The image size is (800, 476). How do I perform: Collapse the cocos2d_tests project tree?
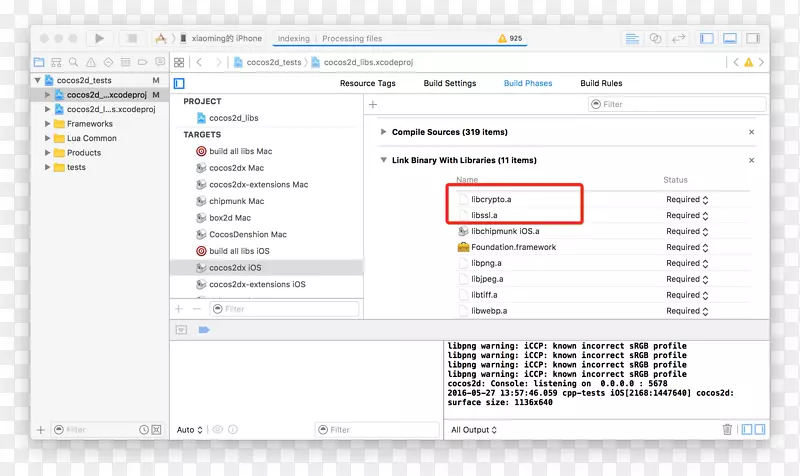(37, 80)
